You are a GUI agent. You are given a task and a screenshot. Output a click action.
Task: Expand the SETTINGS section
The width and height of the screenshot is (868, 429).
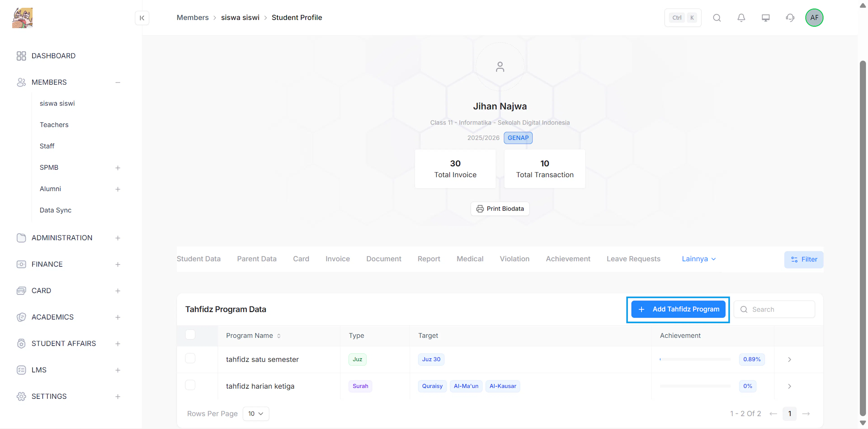click(x=118, y=397)
